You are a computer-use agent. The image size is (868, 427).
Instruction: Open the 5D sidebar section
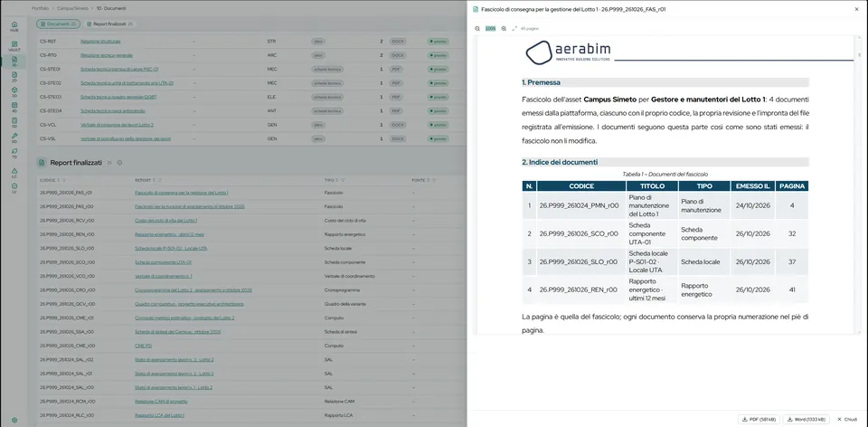click(x=14, y=122)
